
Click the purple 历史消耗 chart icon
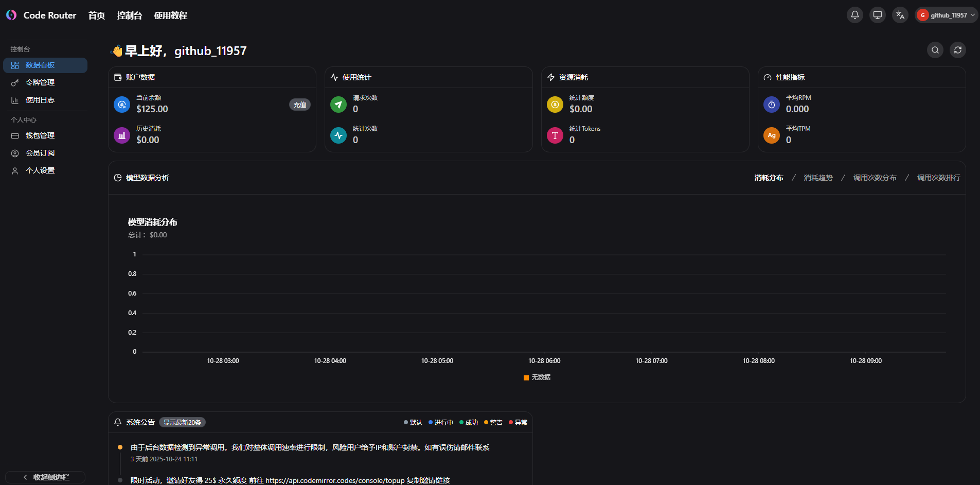tap(122, 135)
